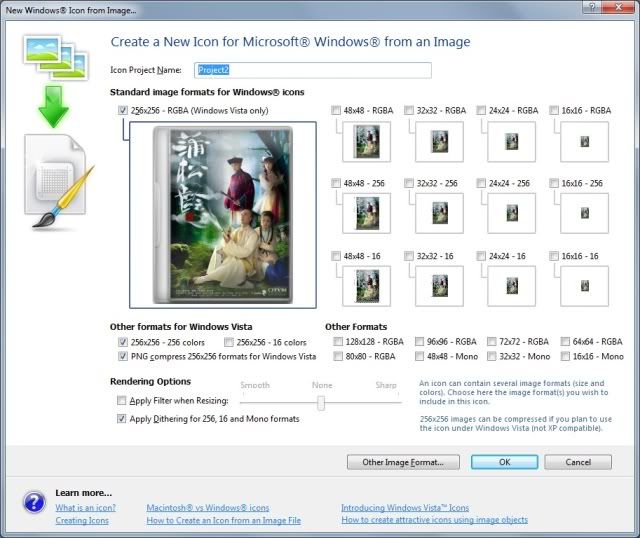Open the Other Image Format... dialog
640x538 pixels.
click(x=403, y=462)
